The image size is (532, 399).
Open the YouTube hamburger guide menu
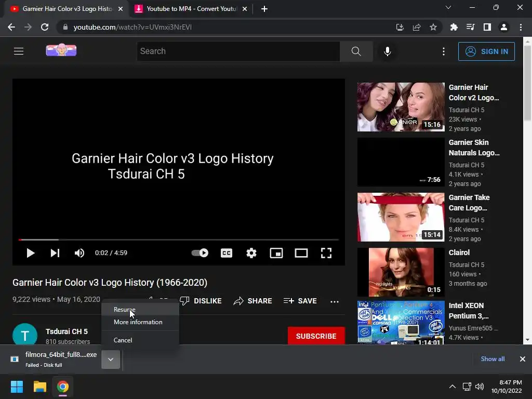pos(19,51)
